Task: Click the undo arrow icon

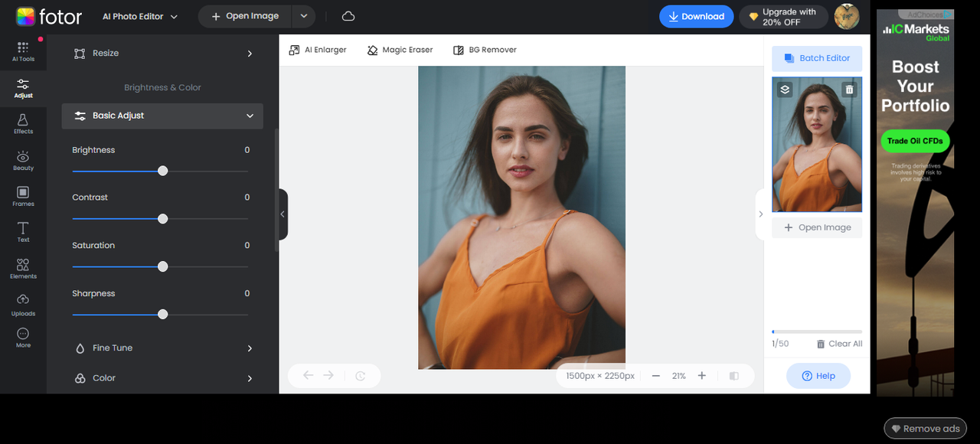Action: 308,376
